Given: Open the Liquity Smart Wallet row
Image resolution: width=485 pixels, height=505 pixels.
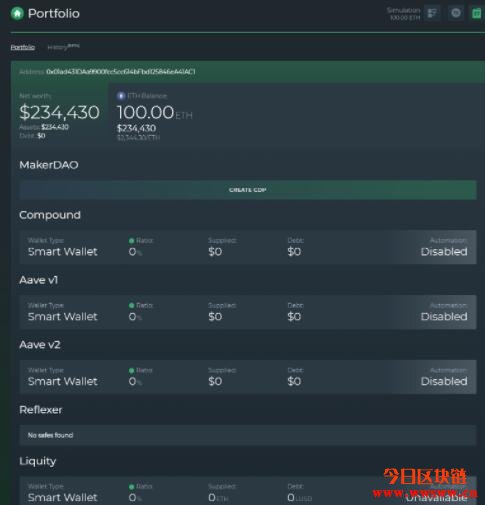Looking at the screenshot, I should 248,491.
